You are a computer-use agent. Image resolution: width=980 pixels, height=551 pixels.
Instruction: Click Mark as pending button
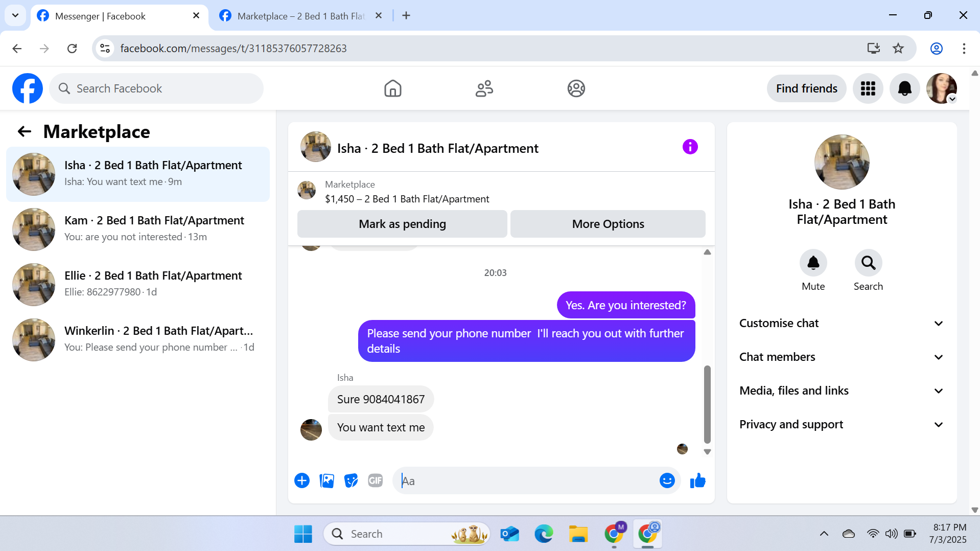click(x=402, y=224)
